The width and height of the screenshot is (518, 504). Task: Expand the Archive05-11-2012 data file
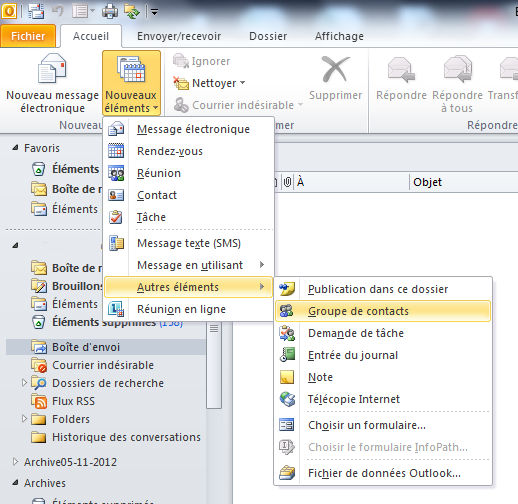pyautogui.click(x=15, y=462)
